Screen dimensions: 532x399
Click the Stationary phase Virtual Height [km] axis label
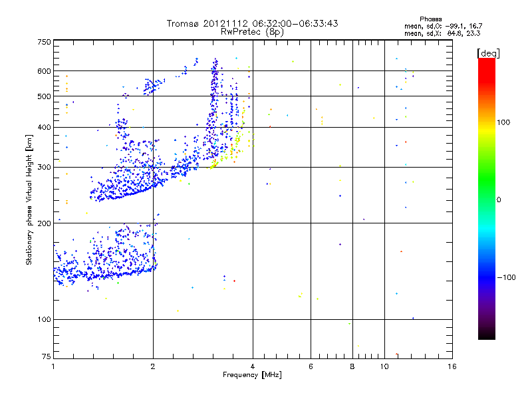click(29, 200)
